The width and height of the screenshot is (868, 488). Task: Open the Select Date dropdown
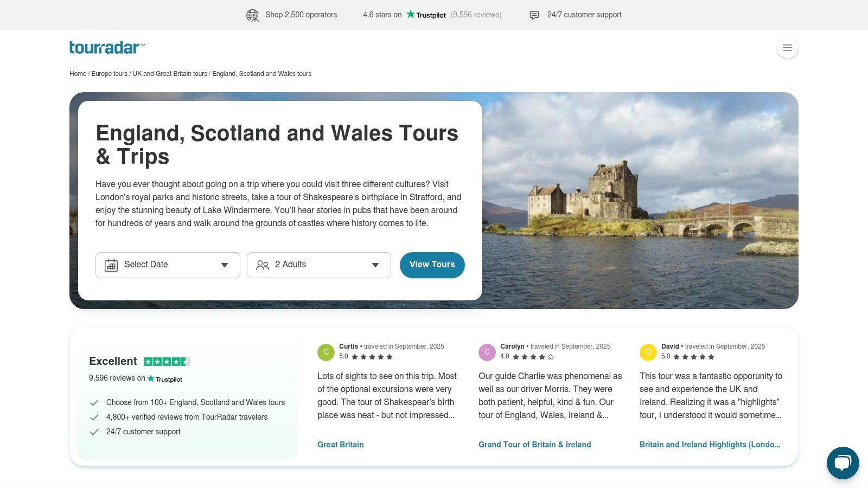click(168, 265)
